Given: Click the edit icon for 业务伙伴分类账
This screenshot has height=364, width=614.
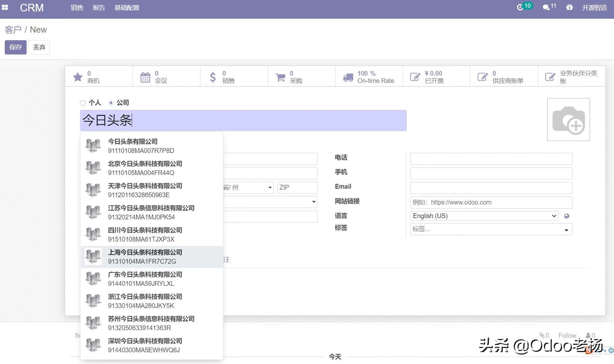Looking at the screenshot, I should (550, 77).
